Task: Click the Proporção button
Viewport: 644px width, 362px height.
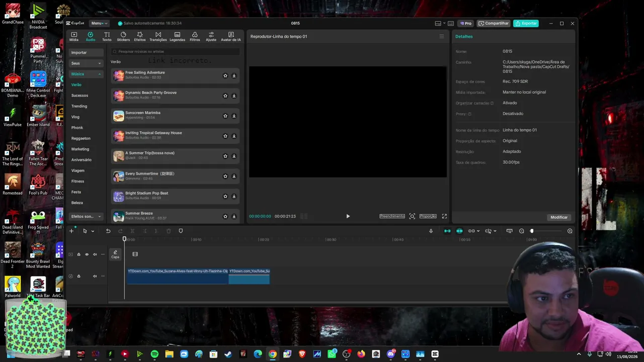Action: click(428, 216)
